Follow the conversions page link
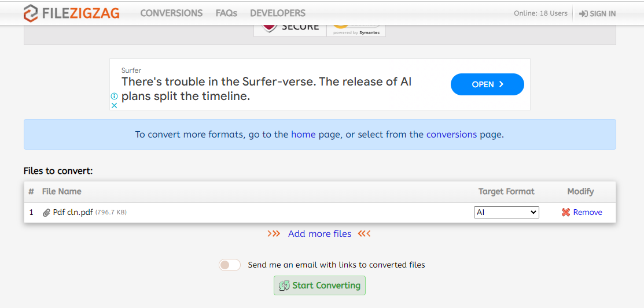 451,135
